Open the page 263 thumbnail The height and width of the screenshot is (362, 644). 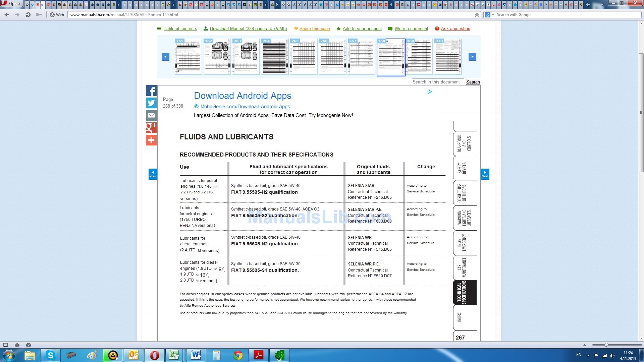pos(246,56)
